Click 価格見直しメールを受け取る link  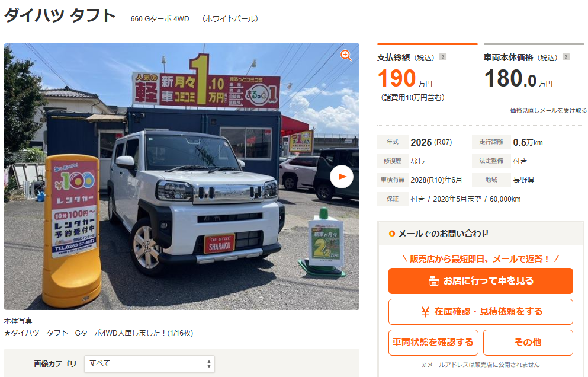click(548, 110)
